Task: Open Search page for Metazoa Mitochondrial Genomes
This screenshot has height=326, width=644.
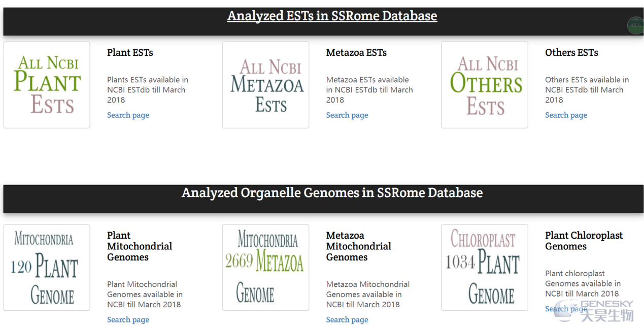Action: [x=347, y=320]
